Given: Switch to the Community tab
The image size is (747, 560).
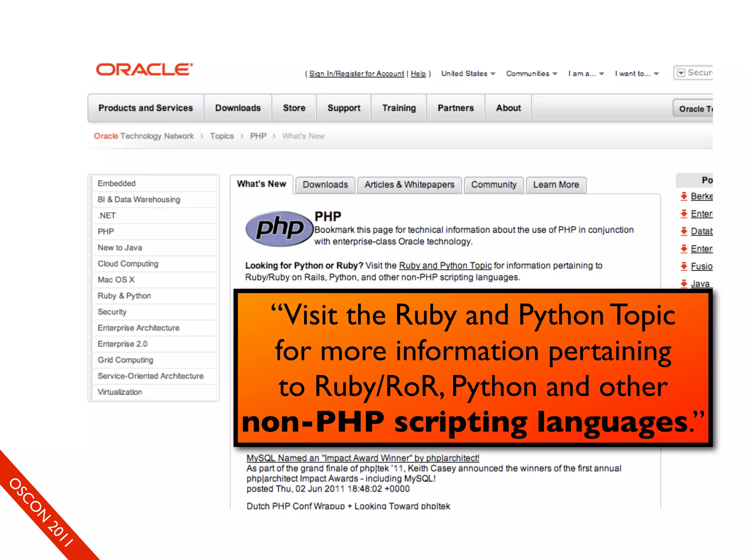Looking at the screenshot, I should (494, 185).
